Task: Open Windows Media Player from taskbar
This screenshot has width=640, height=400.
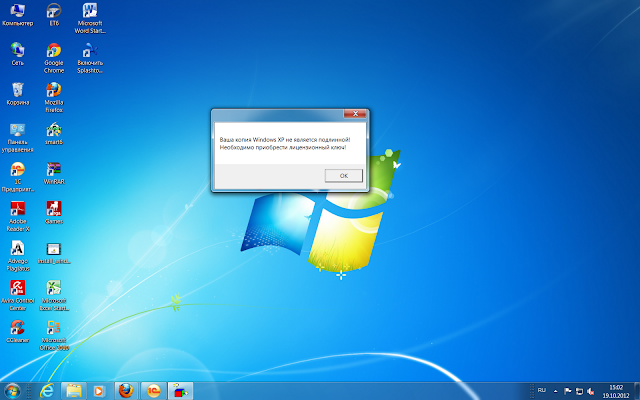Action: pos(98,391)
